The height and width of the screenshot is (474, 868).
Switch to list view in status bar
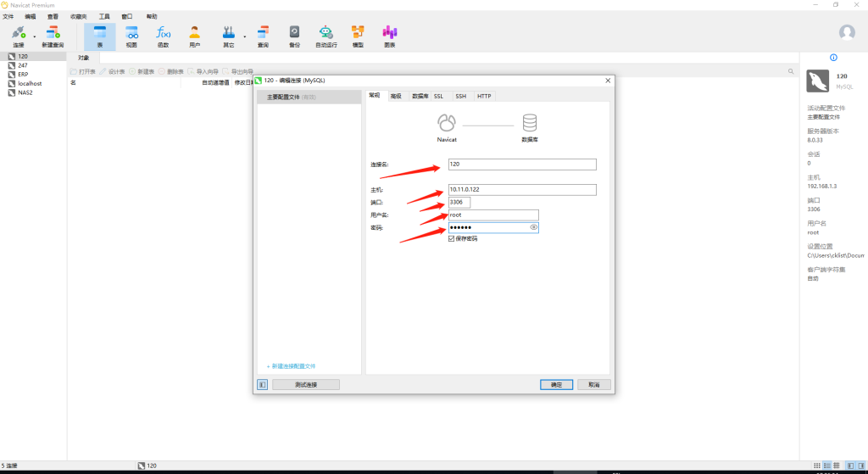827,466
